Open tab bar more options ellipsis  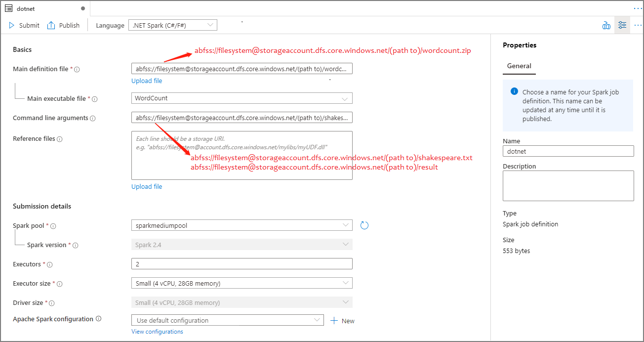tap(638, 8)
